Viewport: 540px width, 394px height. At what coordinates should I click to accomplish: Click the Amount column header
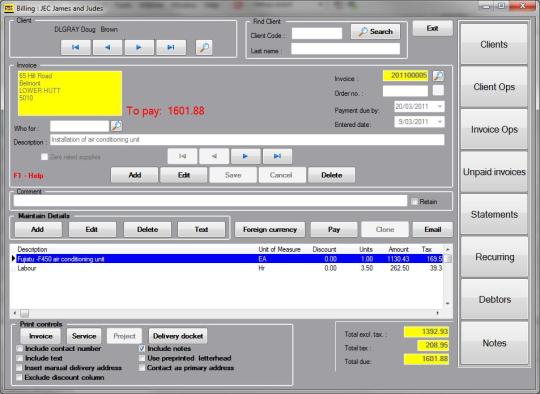[x=398, y=249]
